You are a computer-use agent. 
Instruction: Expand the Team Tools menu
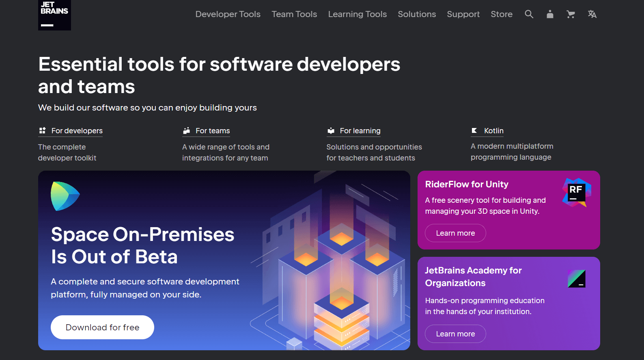[294, 14]
